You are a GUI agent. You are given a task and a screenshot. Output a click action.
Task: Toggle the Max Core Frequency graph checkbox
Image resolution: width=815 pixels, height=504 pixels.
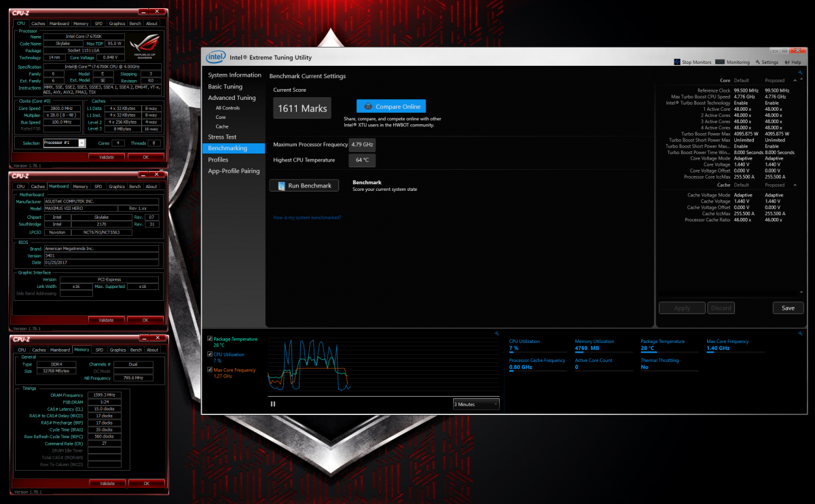tap(210, 370)
